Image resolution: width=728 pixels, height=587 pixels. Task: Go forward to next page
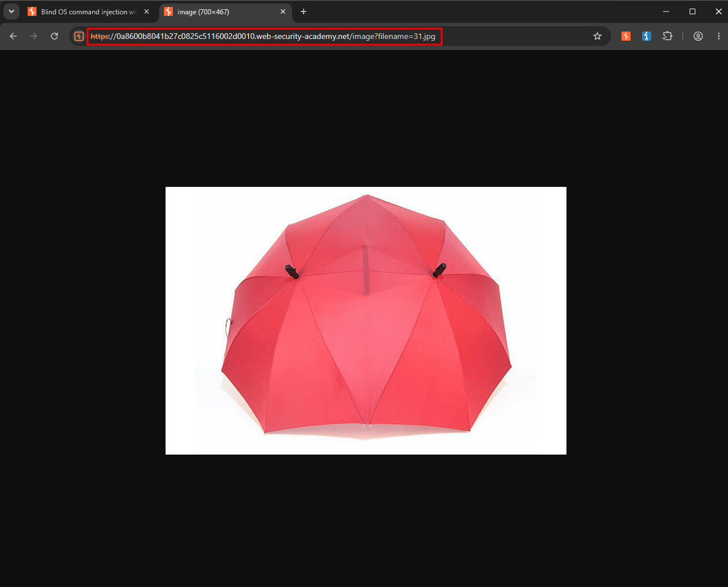pyautogui.click(x=34, y=36)
